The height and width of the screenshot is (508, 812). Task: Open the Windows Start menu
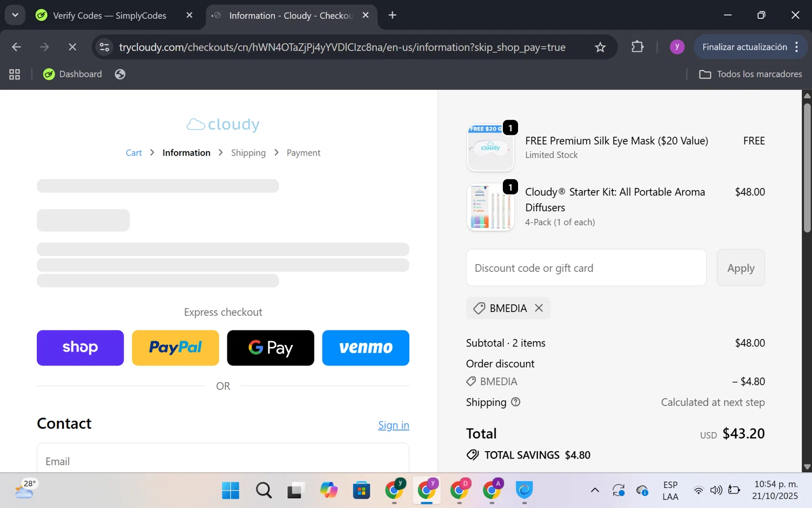point(231,490)
